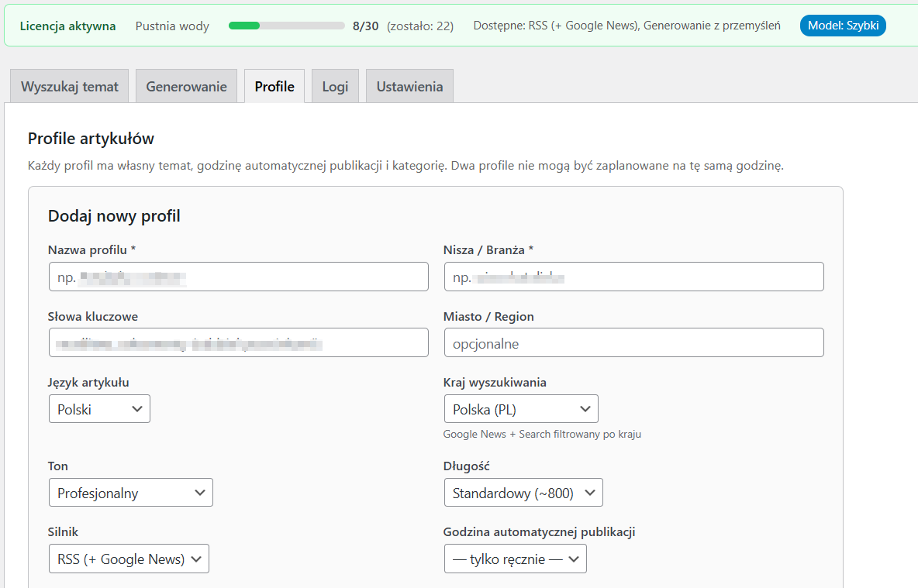Click the Nazwa profilu input field

[x=238, y=277]
